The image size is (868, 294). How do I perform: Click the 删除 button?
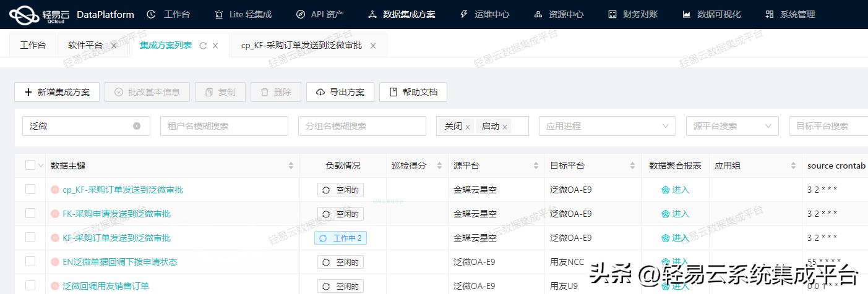(276, 92)
